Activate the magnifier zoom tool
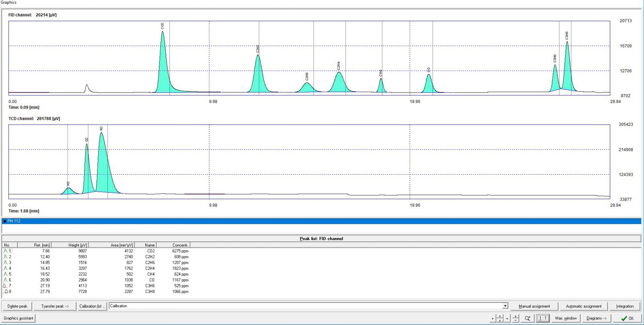 527,318
